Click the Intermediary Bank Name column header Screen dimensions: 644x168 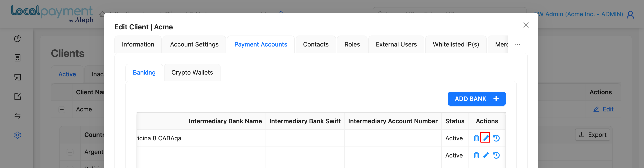tap(225, 121)
